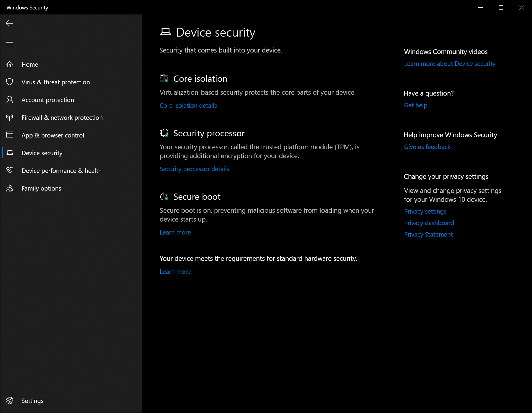This screenshot has height=413, width=532.
Task: Click the Settings gear icon
Action: [10, 400]
